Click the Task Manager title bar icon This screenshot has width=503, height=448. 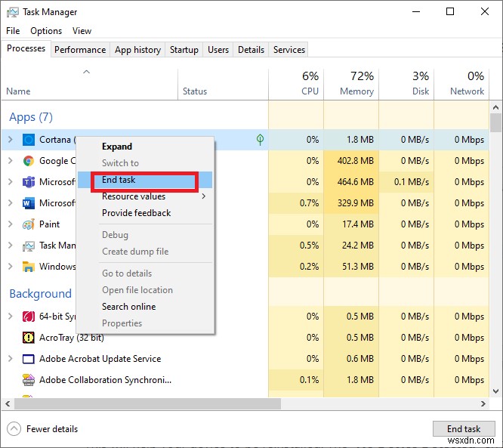(x=13, y=12)
